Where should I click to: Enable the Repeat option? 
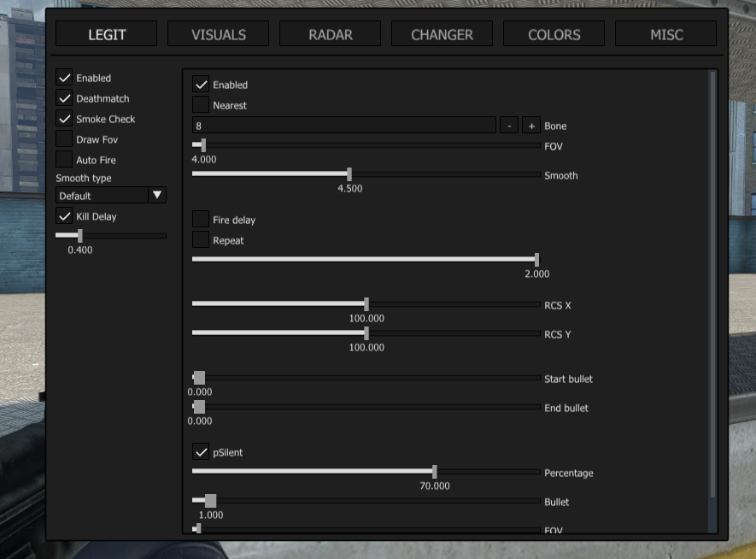pyautogui.click(x=202, y=240)
